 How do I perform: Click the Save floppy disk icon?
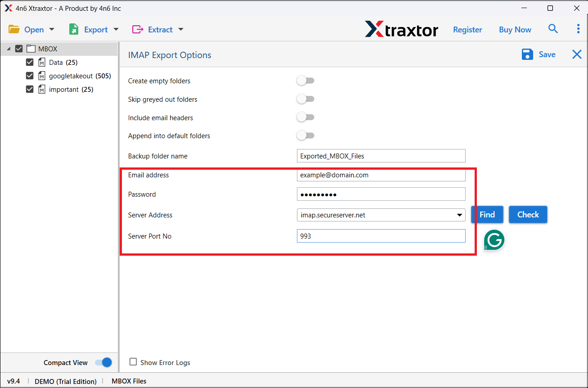tap(527, 54)
